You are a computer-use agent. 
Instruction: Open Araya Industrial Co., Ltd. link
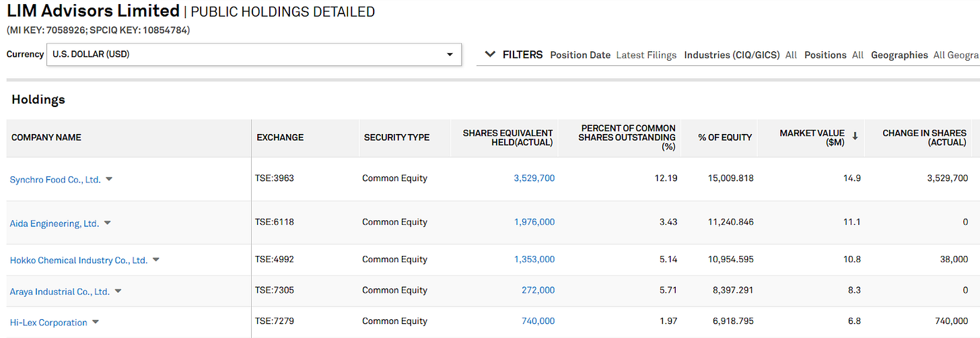60,292
